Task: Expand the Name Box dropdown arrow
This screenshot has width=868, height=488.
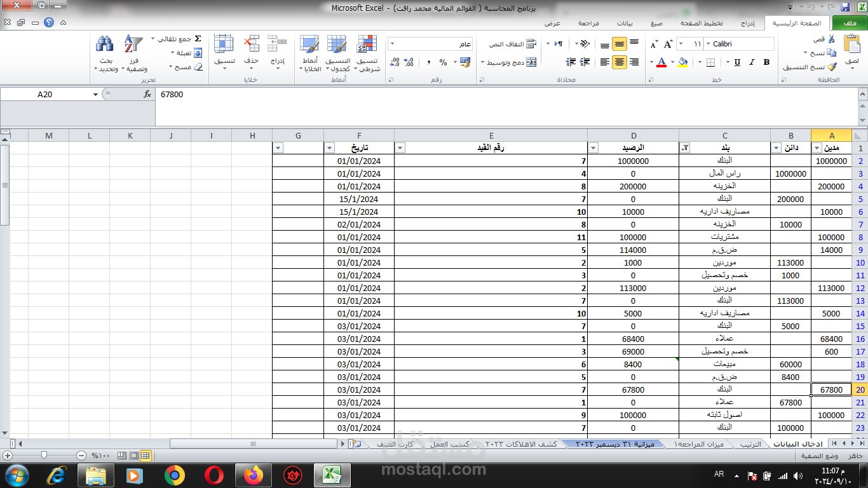Action: [x=96, y=94]
